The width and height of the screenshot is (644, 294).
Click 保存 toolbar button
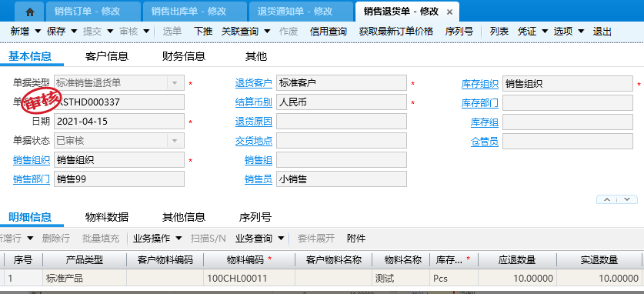point(56,32)
